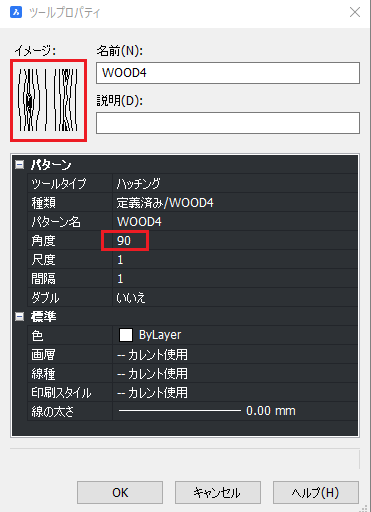The image size is (371, 512).
Task: Collapse the パターン section
Action: coord(20,165)
